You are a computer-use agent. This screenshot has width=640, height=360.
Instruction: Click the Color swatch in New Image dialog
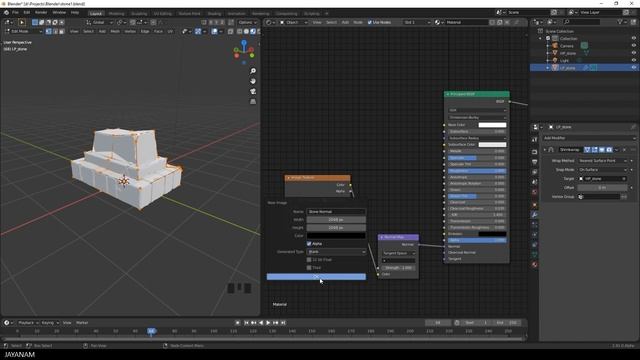coord(336,236)
